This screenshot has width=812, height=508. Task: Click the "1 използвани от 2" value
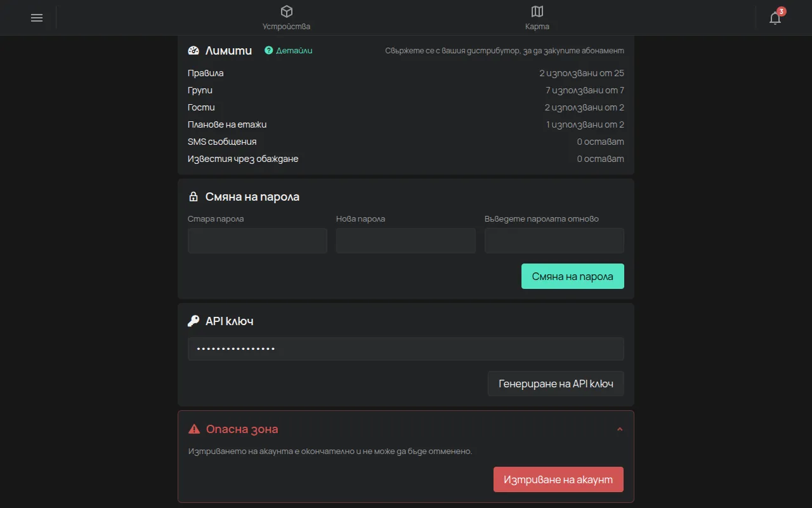[585, 124]
